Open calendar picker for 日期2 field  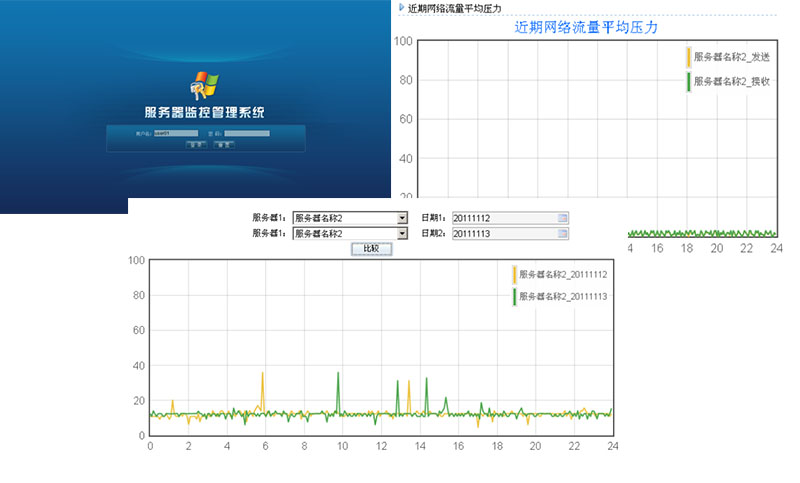(x=562, y=234)
